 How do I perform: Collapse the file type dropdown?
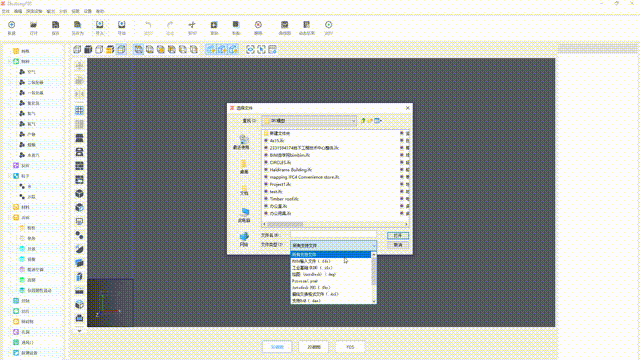333,245
